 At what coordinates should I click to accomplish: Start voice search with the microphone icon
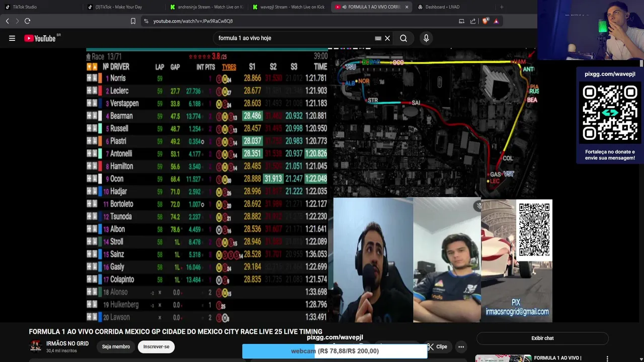(x=426, y=38)
